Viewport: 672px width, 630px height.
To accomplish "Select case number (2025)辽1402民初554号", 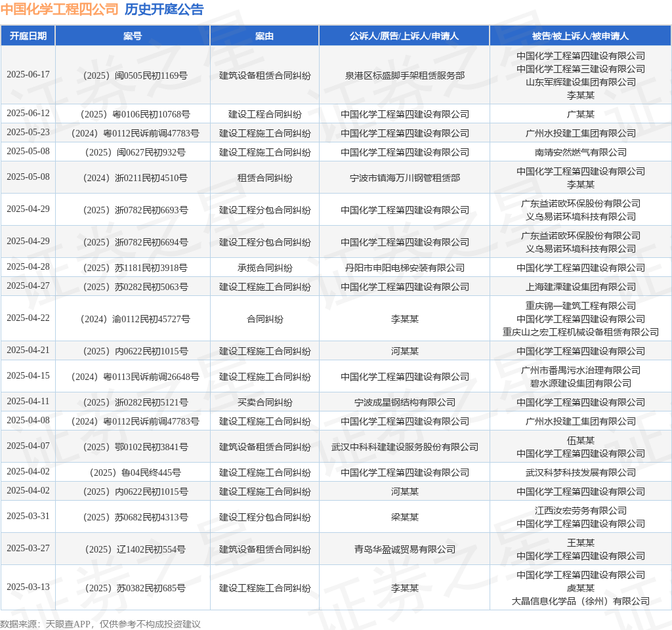I will (x=135, y=549).
